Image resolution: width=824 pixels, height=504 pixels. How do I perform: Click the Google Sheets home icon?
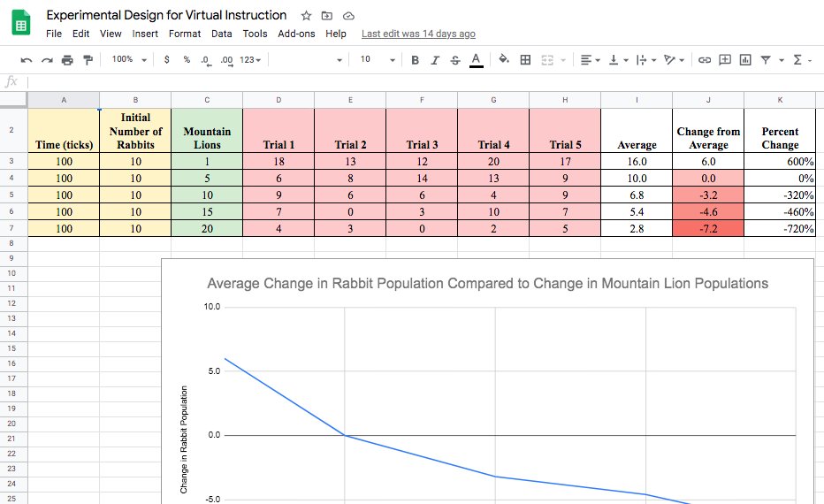(x=21, y=23)
